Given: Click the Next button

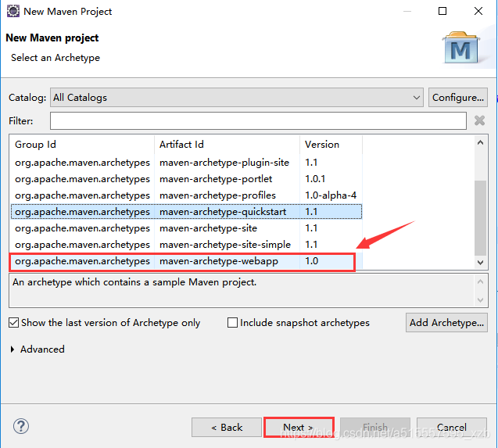Looking at the screenshot, I should tap(299, 428).
